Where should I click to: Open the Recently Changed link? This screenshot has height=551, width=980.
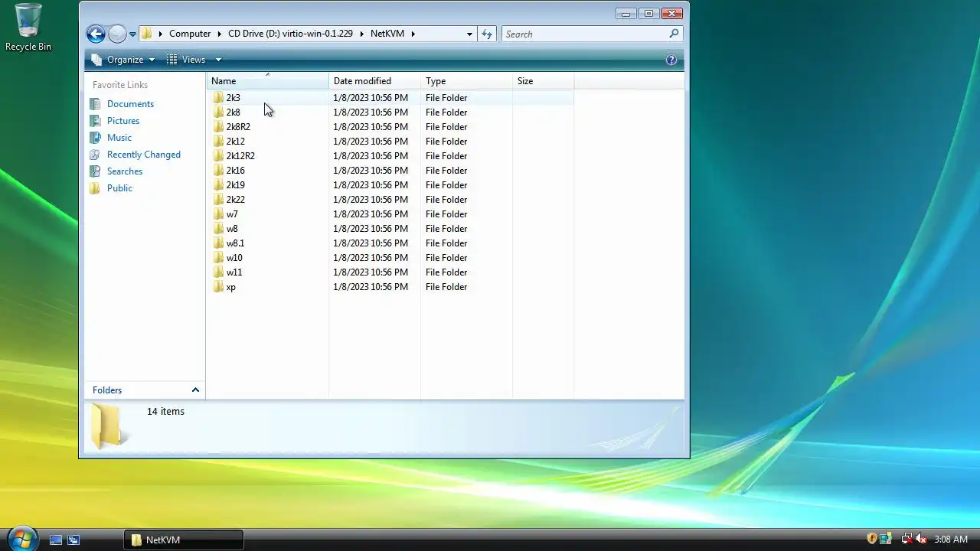coord(144,155)
